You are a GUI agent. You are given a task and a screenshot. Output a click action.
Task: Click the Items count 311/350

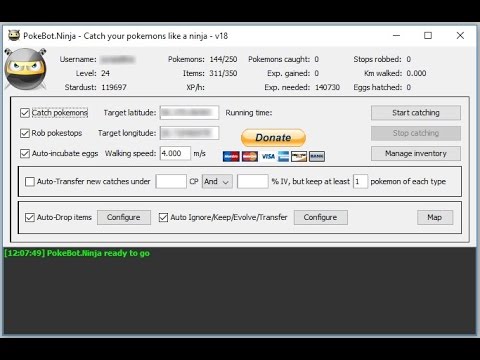click(x=223, y=73)
